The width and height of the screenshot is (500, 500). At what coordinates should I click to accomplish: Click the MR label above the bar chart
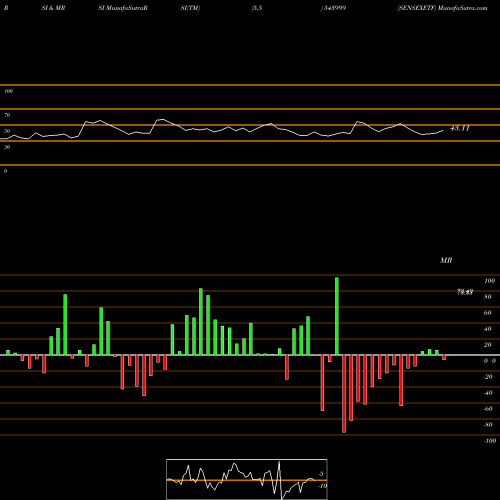point(446,260)
